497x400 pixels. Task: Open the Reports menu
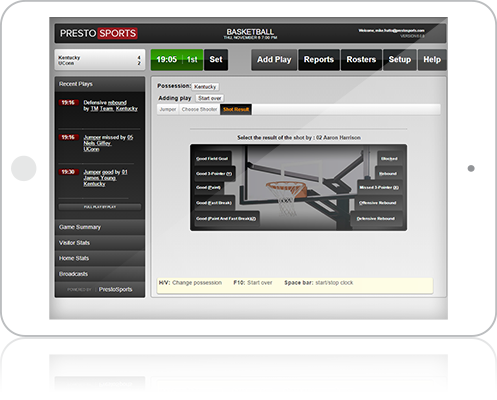pos(319,60)
